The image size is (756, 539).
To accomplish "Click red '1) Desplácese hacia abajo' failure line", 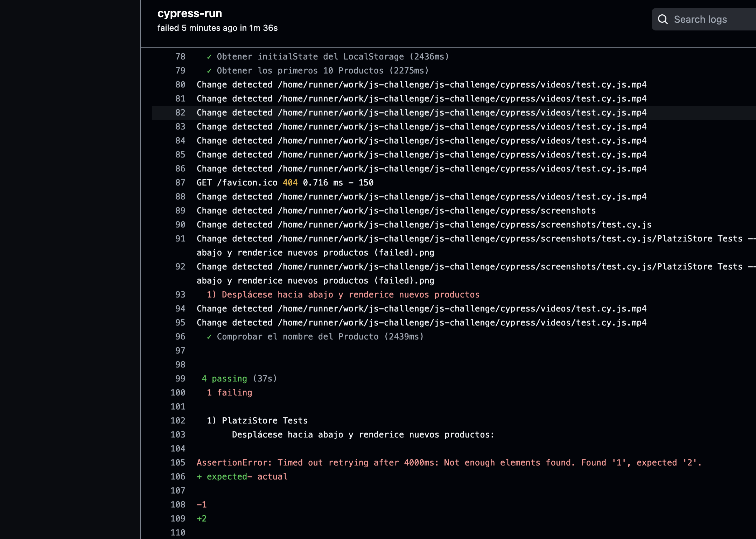I will (343, 295).
